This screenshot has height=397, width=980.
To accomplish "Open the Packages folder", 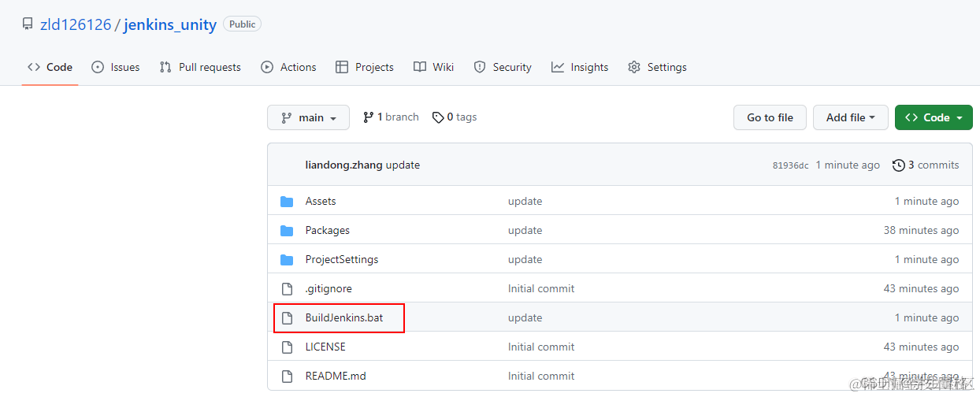I will (x=328, y=230).
